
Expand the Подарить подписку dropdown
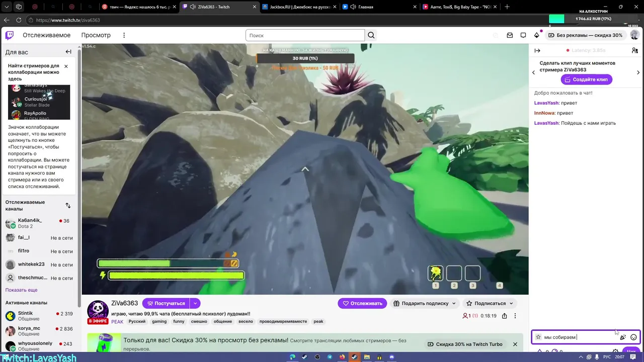(x=454, y=303)
